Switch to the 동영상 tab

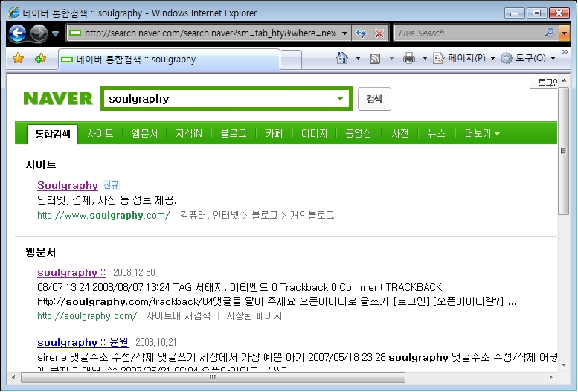click(x=359, y=133)
